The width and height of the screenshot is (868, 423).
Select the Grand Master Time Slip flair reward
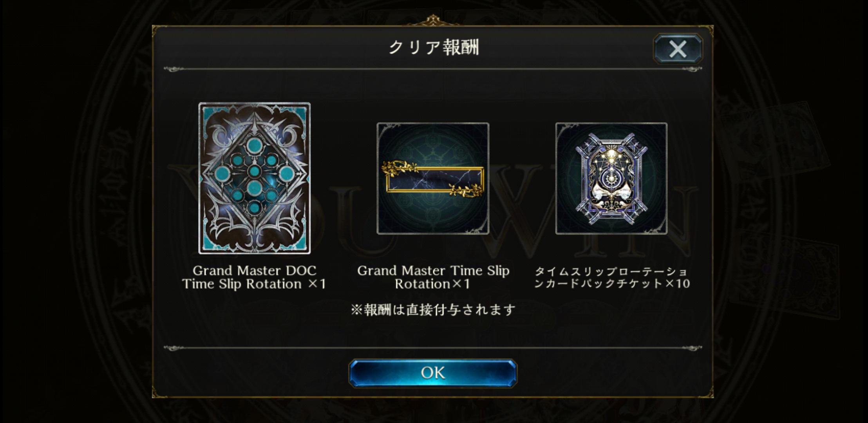433,179
